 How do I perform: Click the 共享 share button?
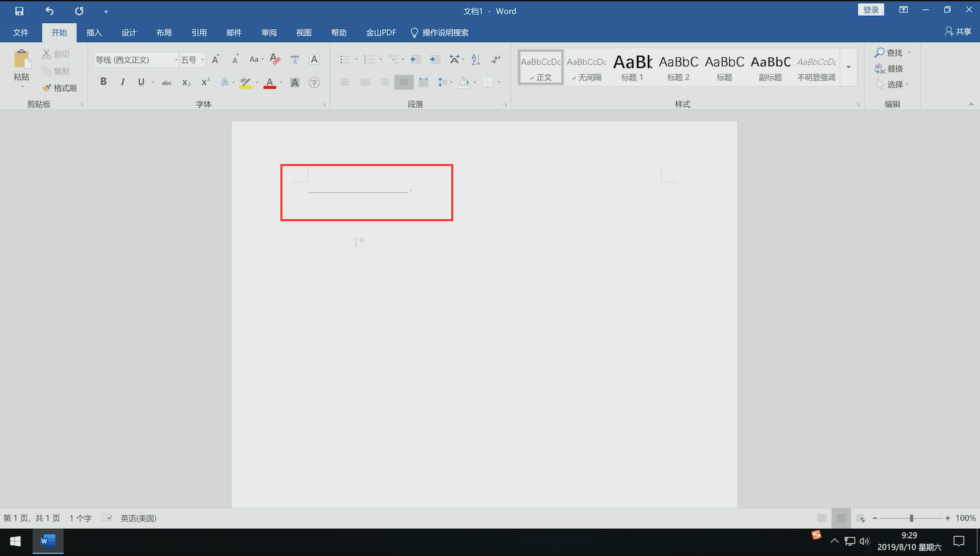(x=958, y=32)
